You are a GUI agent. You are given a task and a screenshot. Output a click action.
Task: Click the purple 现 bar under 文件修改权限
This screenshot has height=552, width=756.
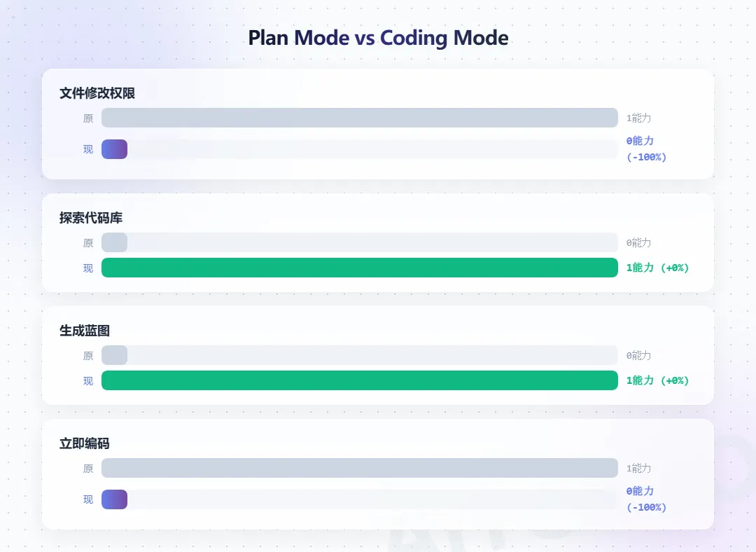(x=114, y=149)
